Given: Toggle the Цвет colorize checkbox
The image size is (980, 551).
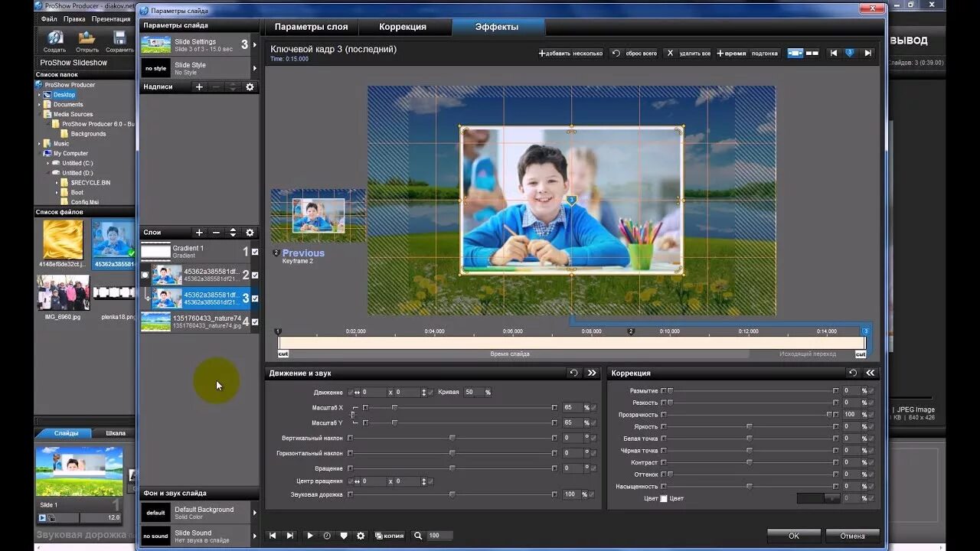Looking at the screenshot, I should tap(664, 498).
